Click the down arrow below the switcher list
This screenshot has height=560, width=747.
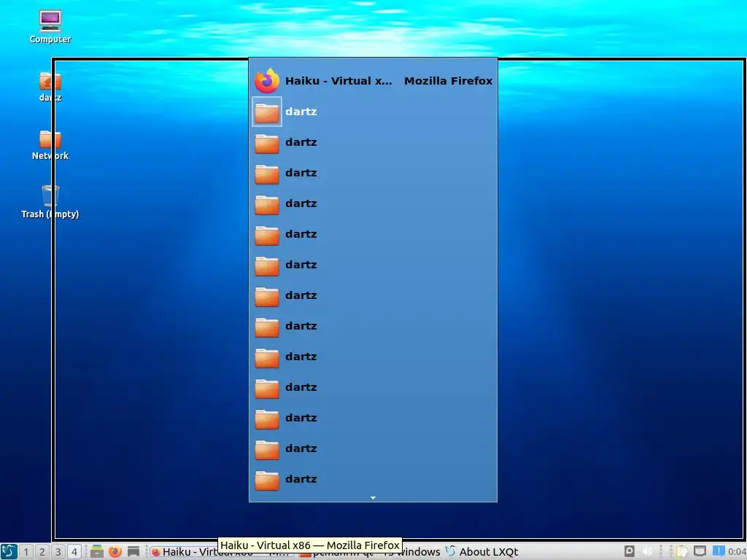click(373, 497)
